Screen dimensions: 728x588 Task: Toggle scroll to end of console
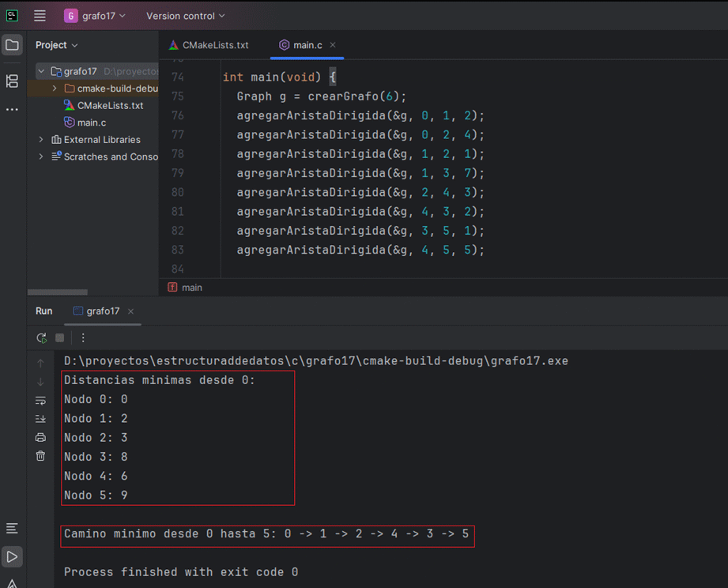[40, 419]
